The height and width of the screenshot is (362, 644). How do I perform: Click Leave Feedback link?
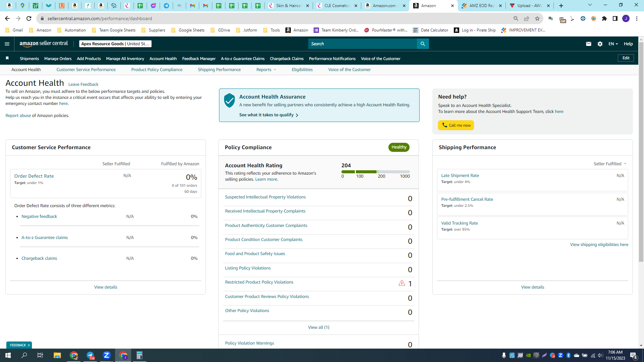[84, 84]
